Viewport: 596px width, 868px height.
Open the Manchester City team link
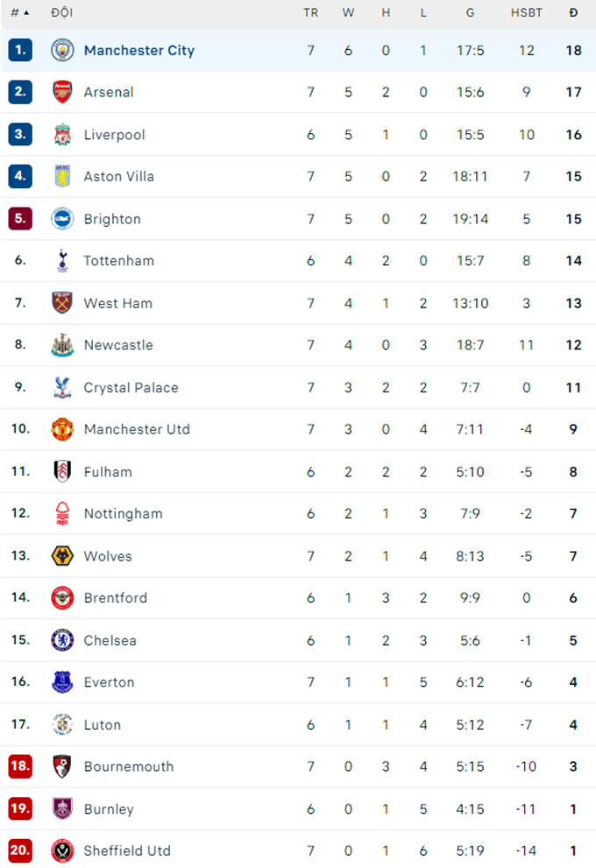[139, 51]
